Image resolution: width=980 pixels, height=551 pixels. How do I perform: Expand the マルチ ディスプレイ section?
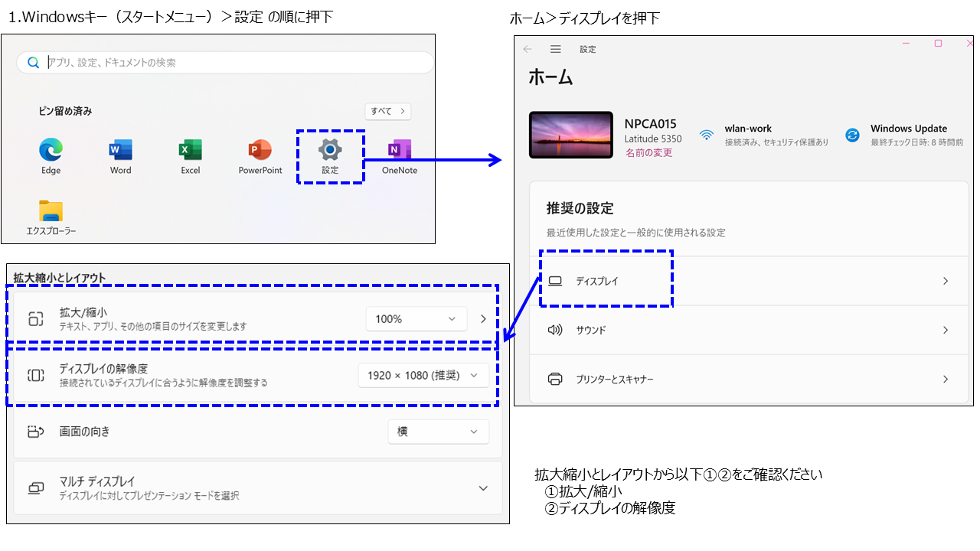(x=482, y=488)
